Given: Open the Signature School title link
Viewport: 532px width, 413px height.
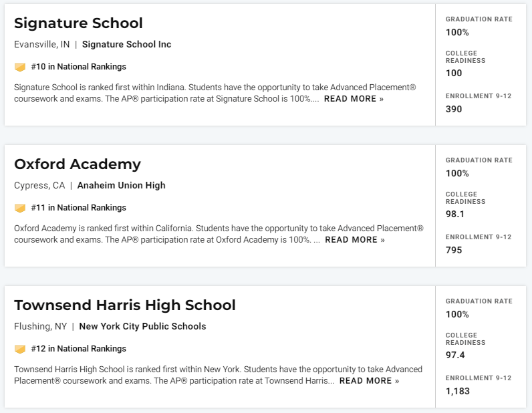Looking at the screenshot, I should pos(78,23).
